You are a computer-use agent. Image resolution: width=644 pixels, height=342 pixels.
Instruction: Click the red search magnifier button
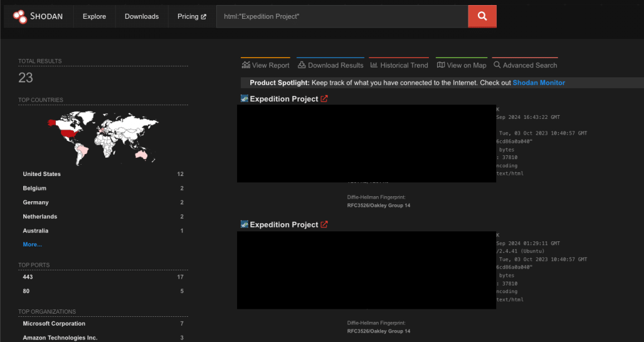point(482,16)
